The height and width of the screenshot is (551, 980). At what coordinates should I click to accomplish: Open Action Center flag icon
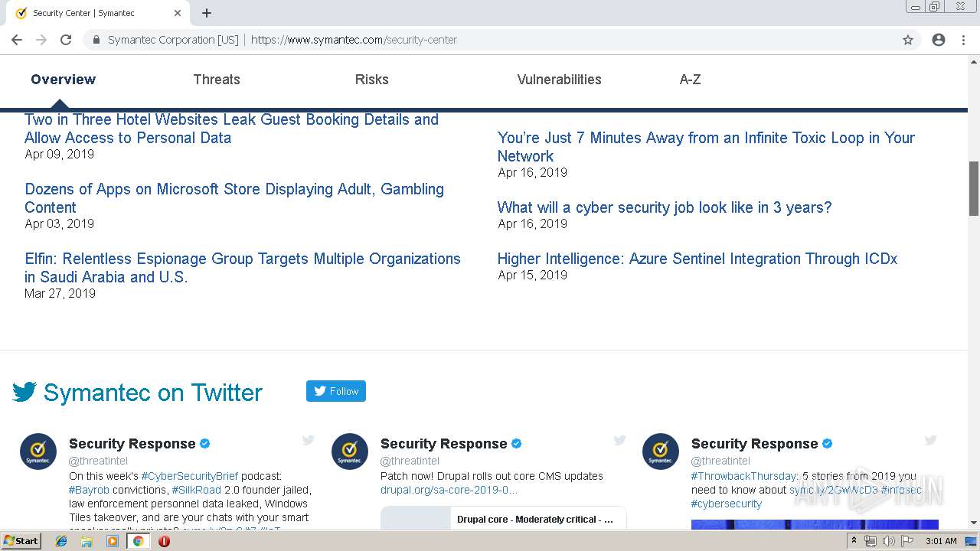click(907, 541)
